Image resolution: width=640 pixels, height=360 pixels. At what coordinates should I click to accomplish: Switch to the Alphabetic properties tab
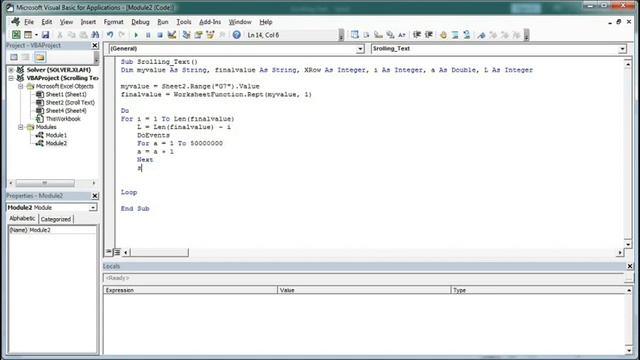coord(22,219)
